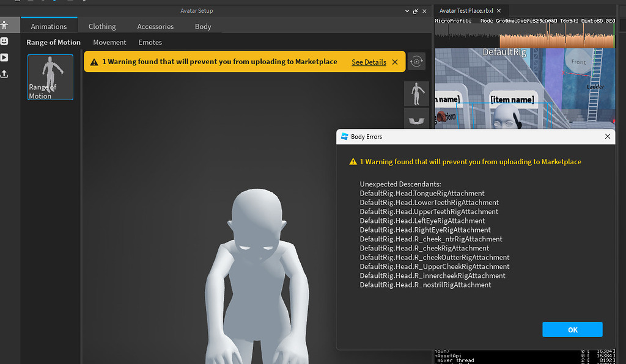The height and width of the screenshot is (364, 626).
Task: Click the DefaultRig label in viewport
Action: 504,53
